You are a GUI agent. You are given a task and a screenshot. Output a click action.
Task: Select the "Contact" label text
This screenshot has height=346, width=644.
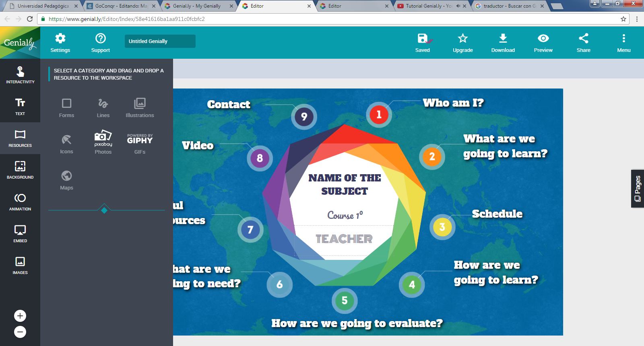pos(229,105)
